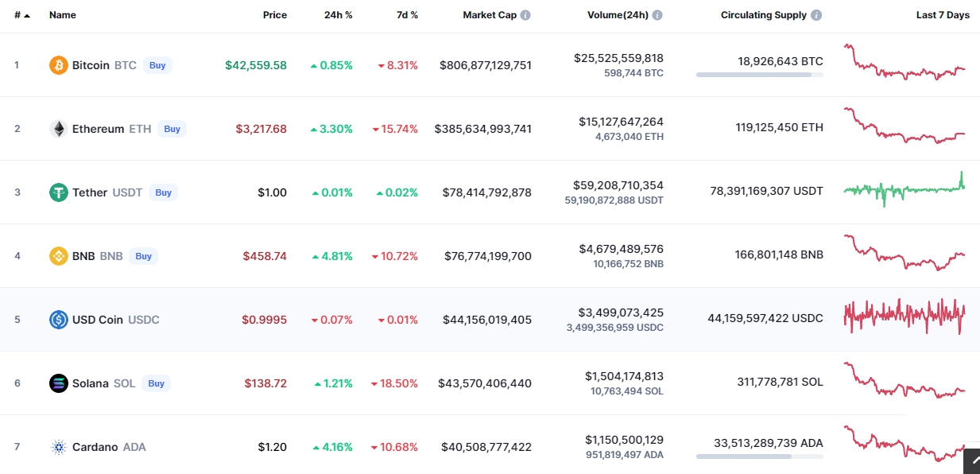
Task: Select the 166,801,148 BNB supply value
Action: [x=779, y=254]
